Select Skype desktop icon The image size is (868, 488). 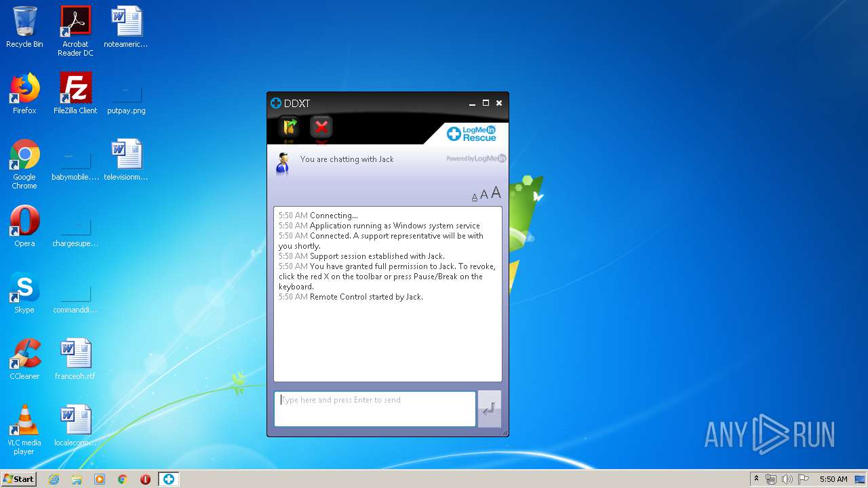(24, 293)
